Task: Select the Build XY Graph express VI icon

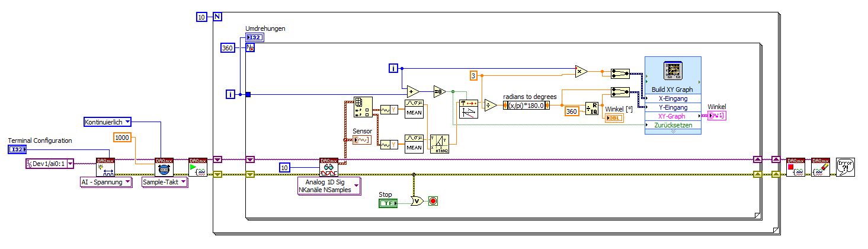Action: pyautogui.click(x=672, y=71)
